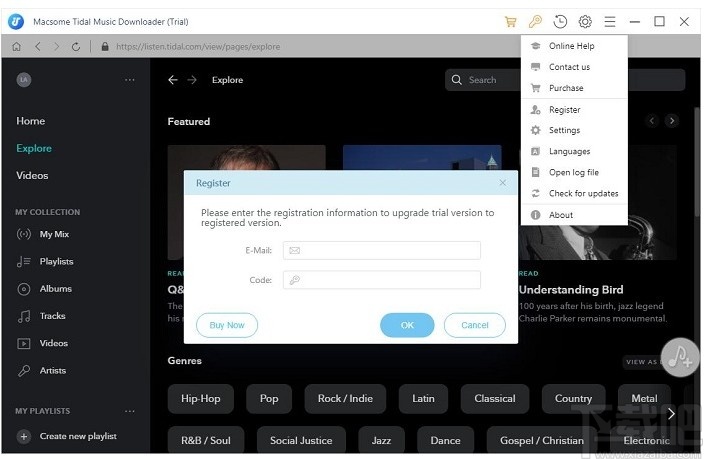Open Settings from the dropdown menu
Viewport: 705px width, 459px height.
(574, 130)
